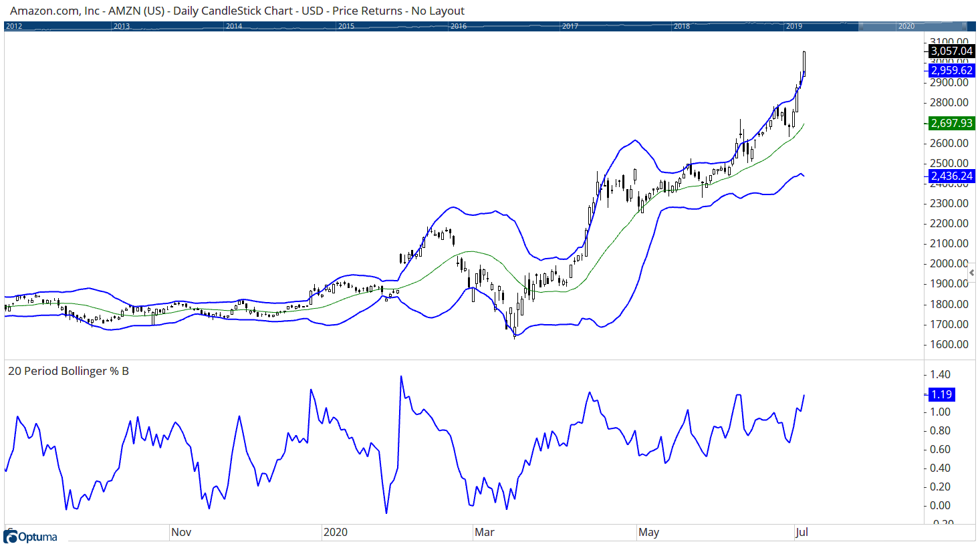This screenshot has width=980, height=546.
Task: Click the highlighted range window in the timeline bar
Action: pos(912,26)
